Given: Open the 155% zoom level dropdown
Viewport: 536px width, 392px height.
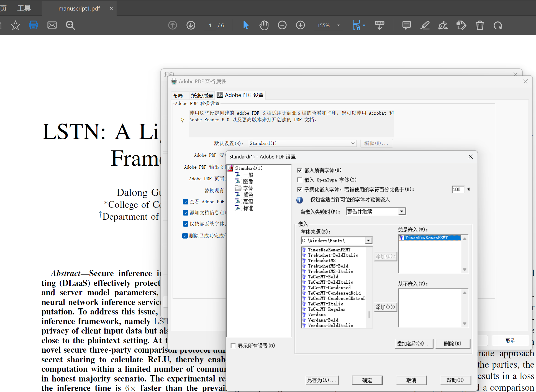Looking at the screenshot, I should tap(338, 25).
